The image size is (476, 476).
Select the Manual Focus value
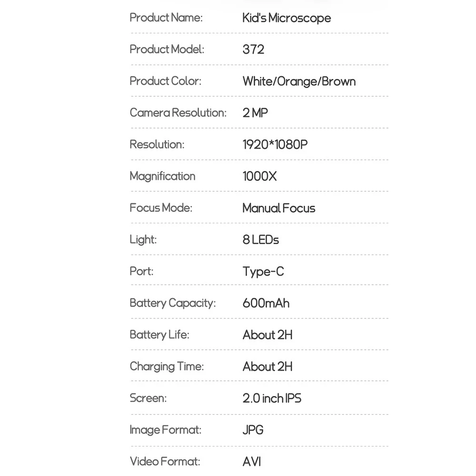coord(278,208)
